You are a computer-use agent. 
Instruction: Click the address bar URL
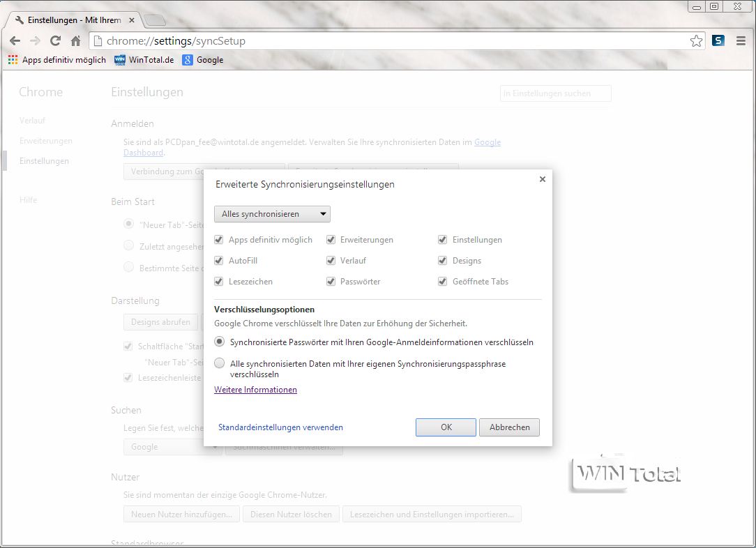(176, 41)
